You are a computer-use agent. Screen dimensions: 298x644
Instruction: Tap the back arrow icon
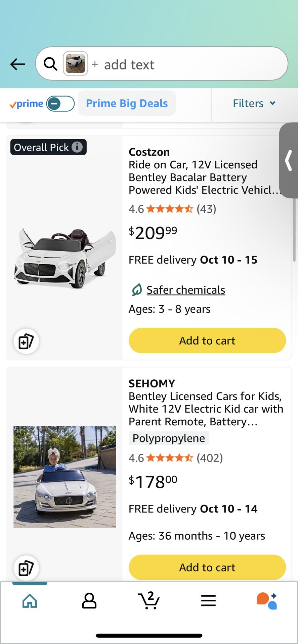[18, 64]
